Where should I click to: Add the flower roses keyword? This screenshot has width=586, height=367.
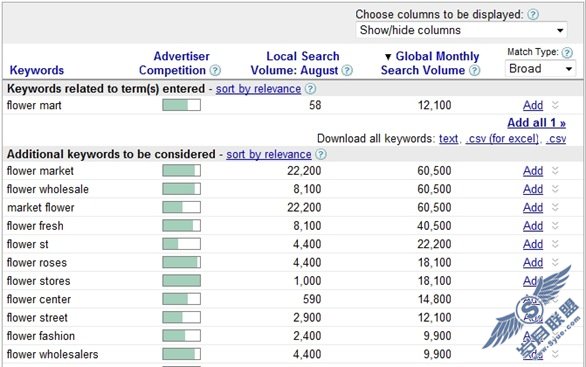(x=533, y=262)
